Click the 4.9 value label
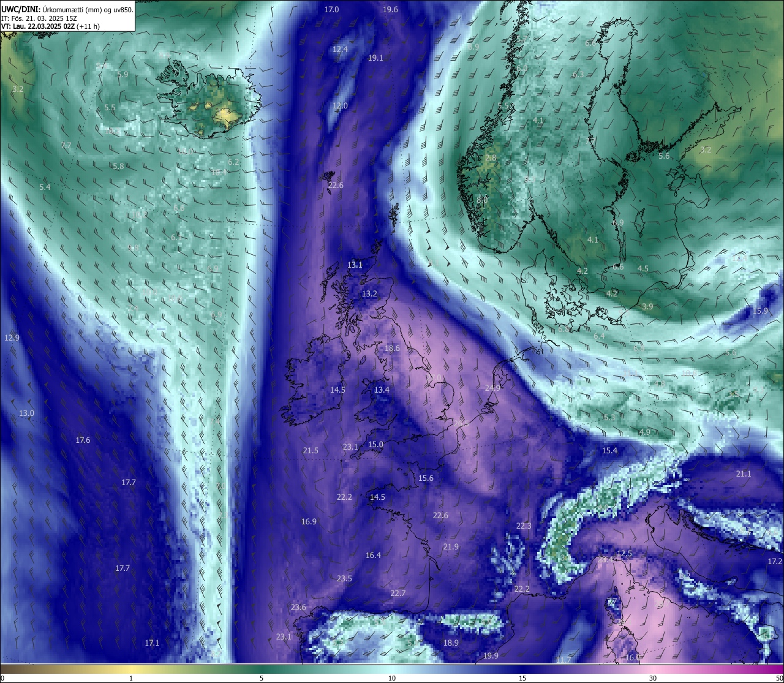 click(645, 432)
